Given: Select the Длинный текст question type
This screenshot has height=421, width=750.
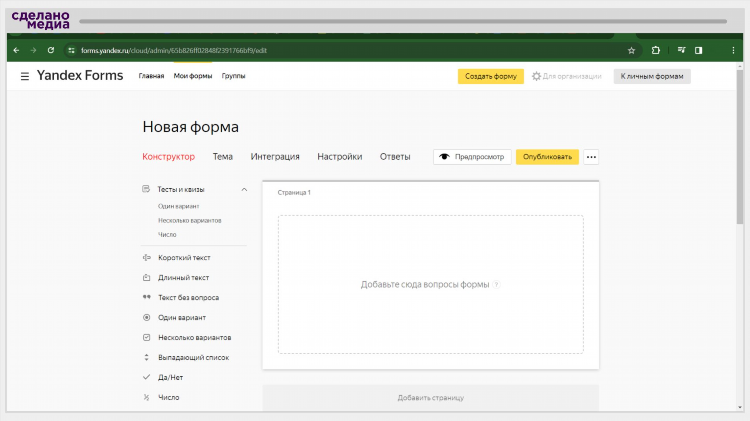Looking at the screenshot, I should point(183,277).
